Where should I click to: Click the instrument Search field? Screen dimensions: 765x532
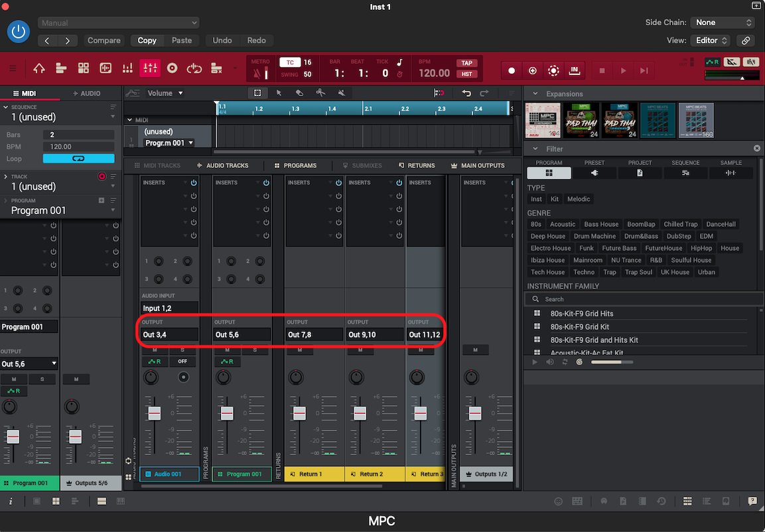[x=644, y=299]
